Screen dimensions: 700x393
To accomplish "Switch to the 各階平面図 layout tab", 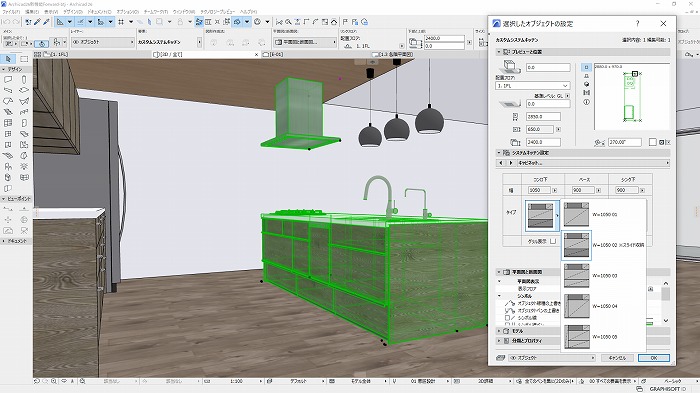I will (x=393, y=54).
